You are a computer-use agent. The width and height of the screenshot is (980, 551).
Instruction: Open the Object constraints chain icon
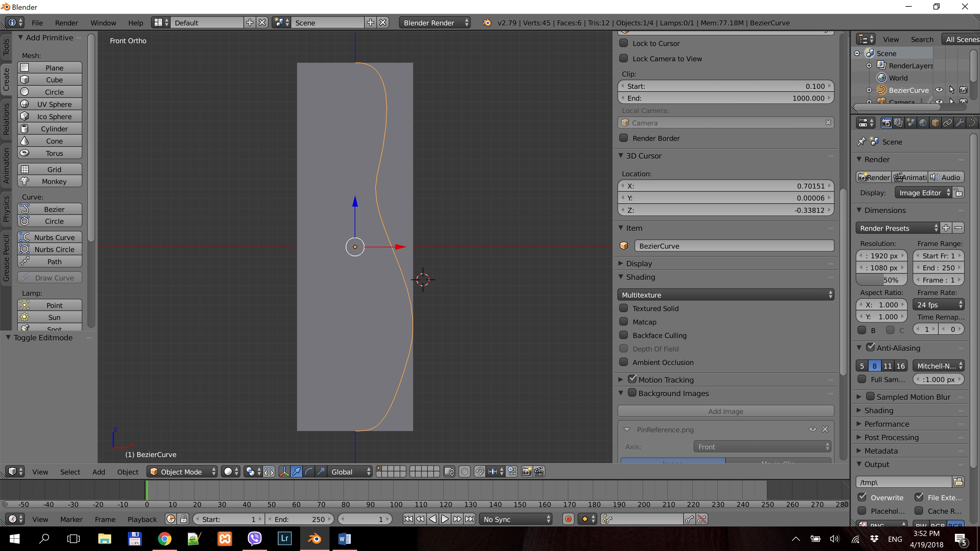(x=947, y=123)
